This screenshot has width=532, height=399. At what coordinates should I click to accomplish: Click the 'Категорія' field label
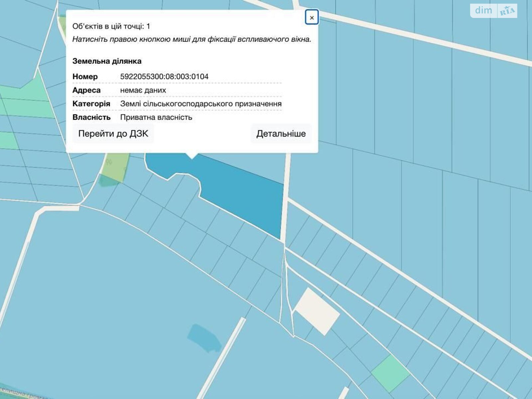[91, 104]
